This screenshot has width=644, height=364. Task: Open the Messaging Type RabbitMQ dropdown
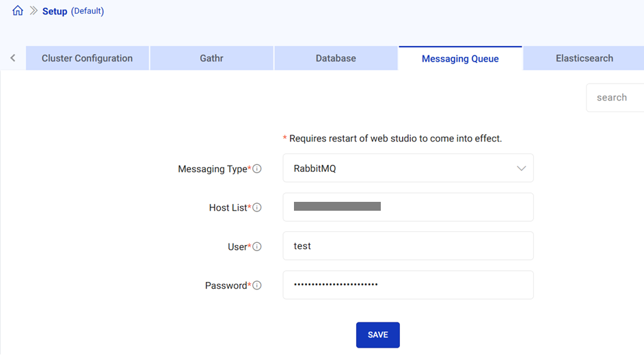[x=408, y=168]
